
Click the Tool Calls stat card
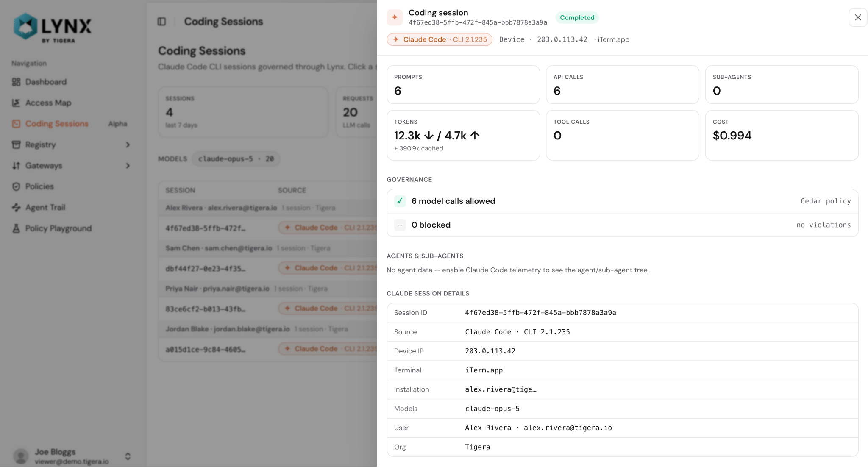(x=623, y=135)
